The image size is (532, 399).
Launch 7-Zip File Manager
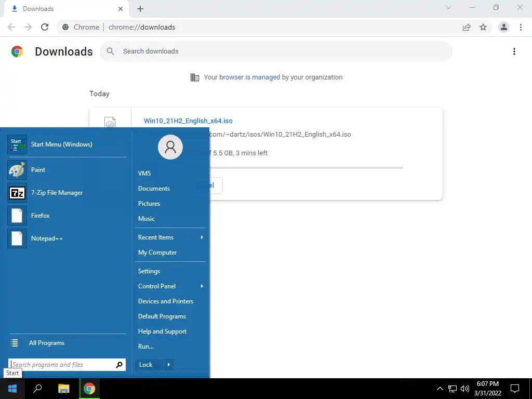coord(67,193)
